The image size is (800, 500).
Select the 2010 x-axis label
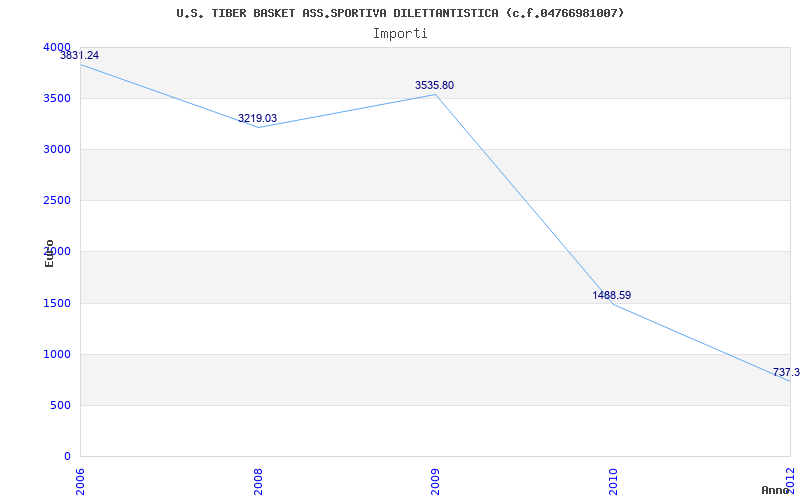point(613,482)
